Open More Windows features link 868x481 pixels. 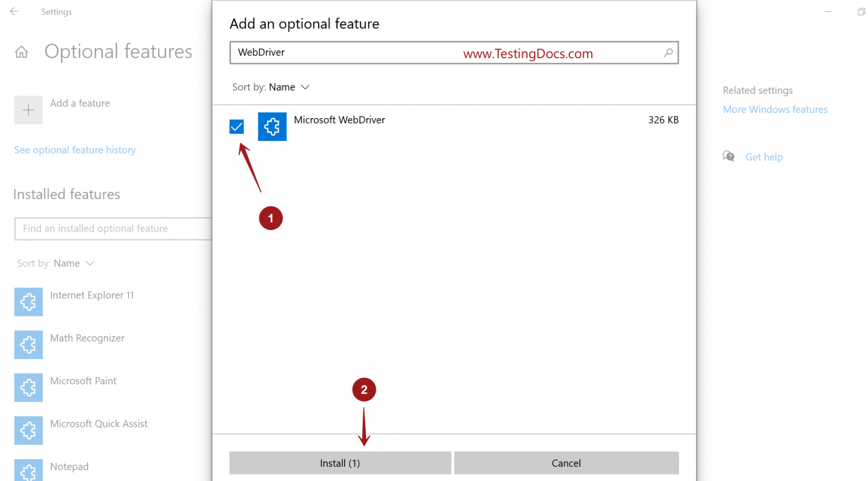pyautogui.click(x=775, y=109)
